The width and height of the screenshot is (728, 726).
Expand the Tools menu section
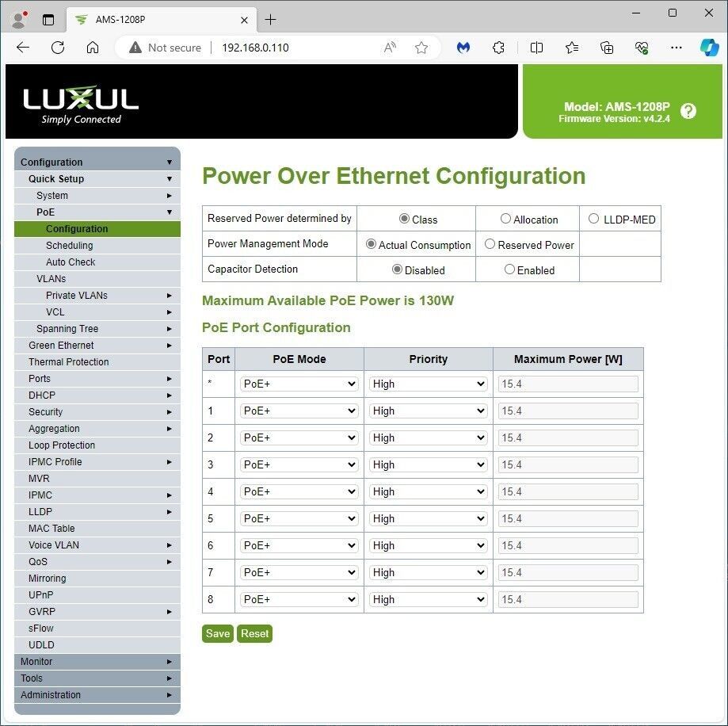pyautogui.click(x=97, y=678)
